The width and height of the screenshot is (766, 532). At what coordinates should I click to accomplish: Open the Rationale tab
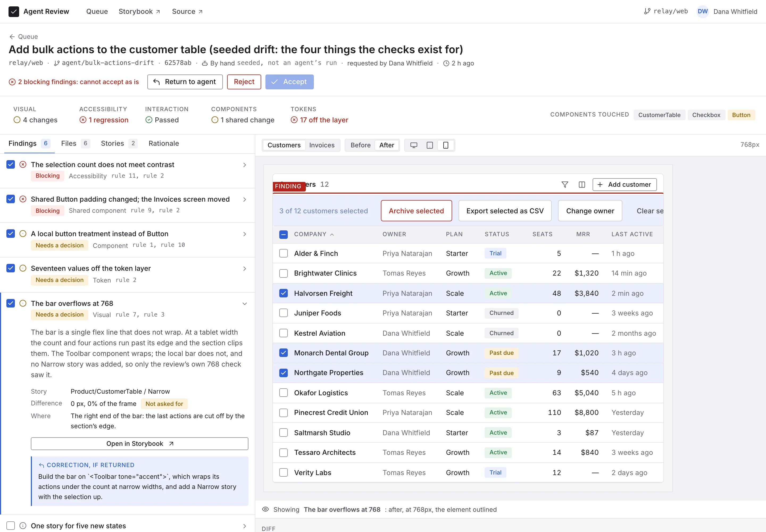(x=164, y=143)
